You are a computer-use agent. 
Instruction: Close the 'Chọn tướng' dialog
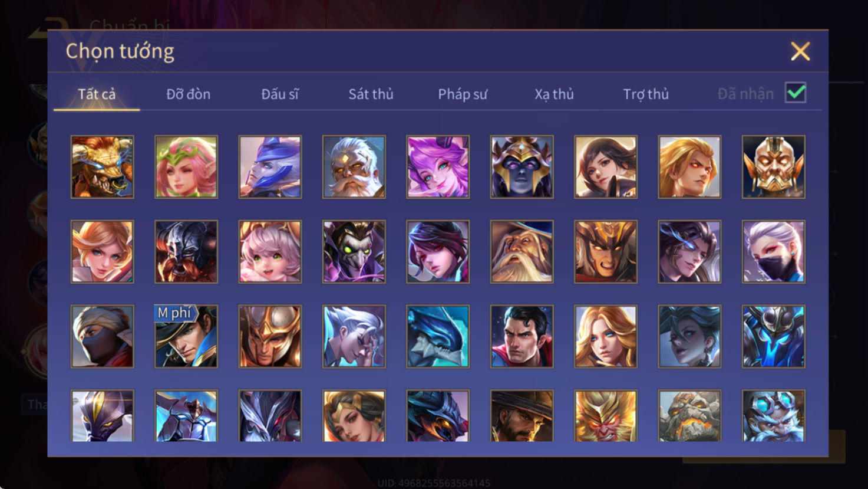[x=800, y=51]
